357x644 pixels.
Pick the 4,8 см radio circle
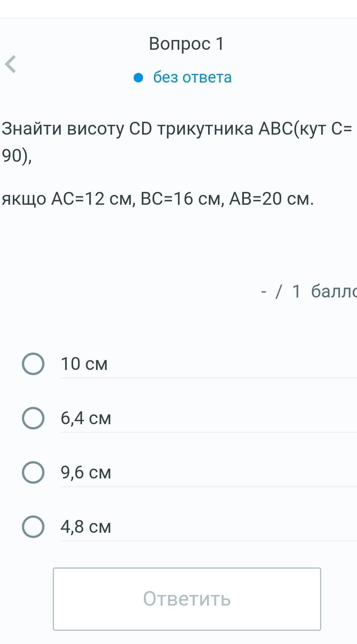33,527
